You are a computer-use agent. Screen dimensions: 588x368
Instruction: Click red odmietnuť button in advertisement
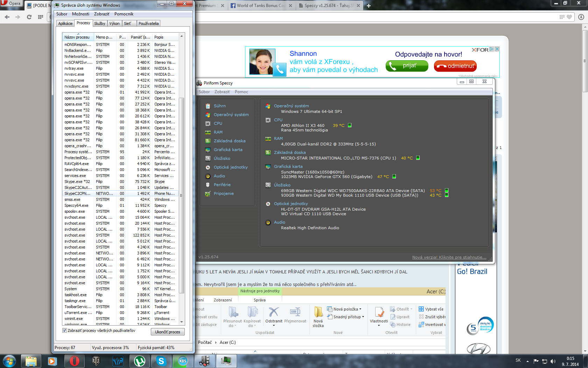tap(455, 66)
